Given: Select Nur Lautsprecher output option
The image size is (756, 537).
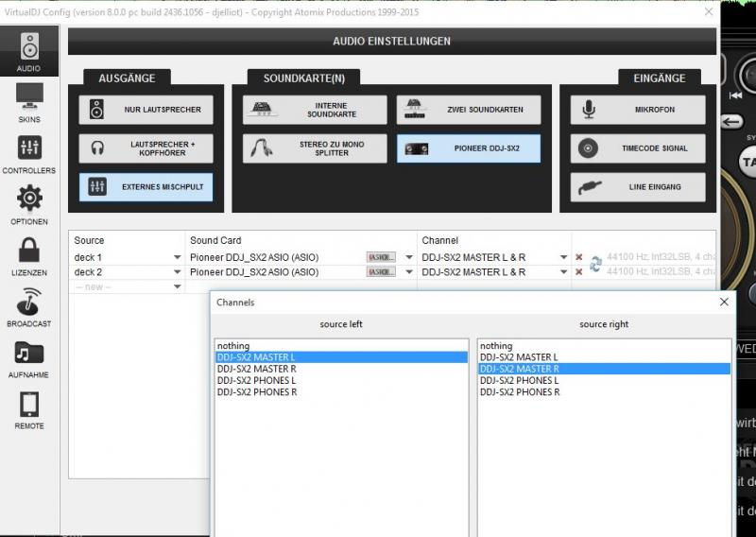Looking at the screenshot, I should (146, 110).
